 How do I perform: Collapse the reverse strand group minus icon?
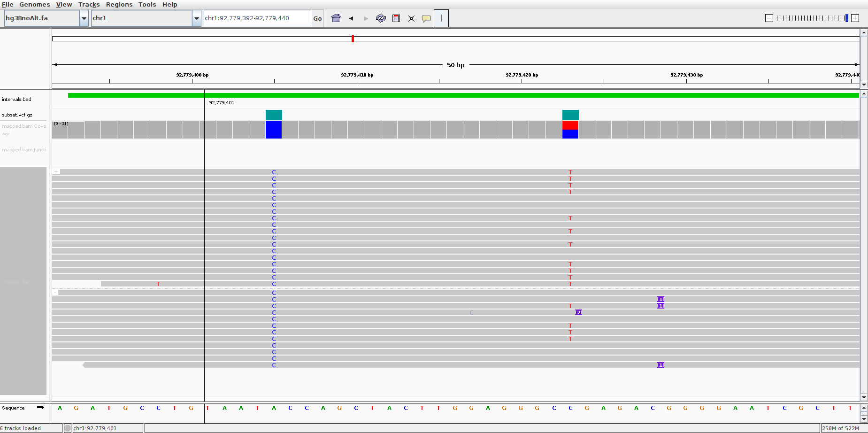coord(55,293)
